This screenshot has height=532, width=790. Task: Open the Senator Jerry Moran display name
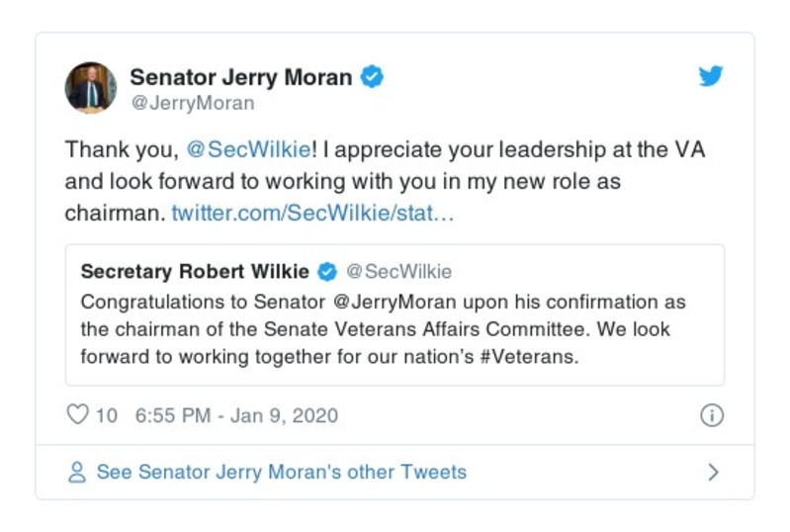[240, 77]
